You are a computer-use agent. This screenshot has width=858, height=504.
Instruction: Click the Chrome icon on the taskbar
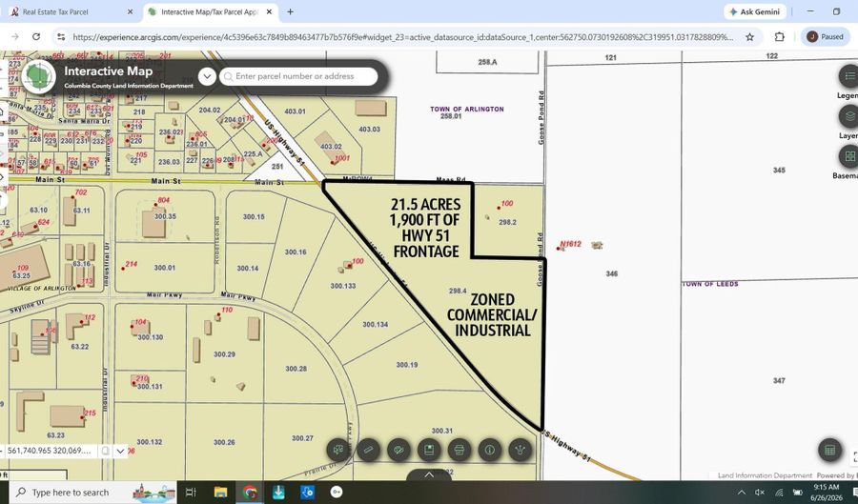tap(250, 493)
